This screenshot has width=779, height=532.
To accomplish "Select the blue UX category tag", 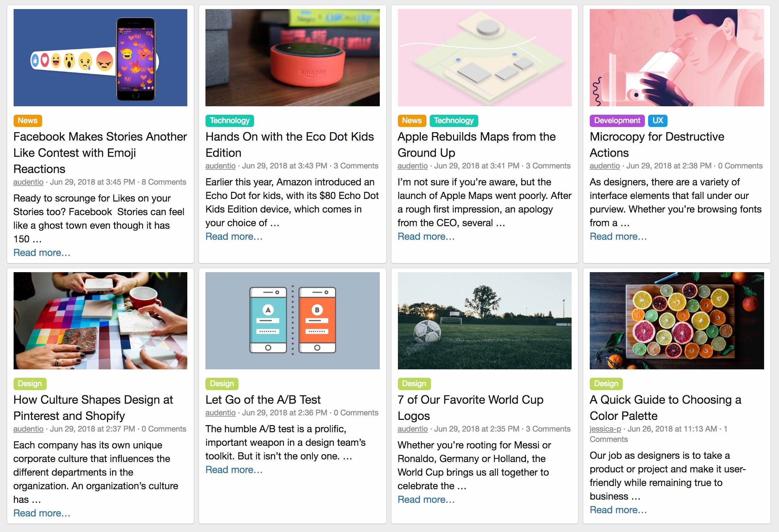I will coord(658,121).
